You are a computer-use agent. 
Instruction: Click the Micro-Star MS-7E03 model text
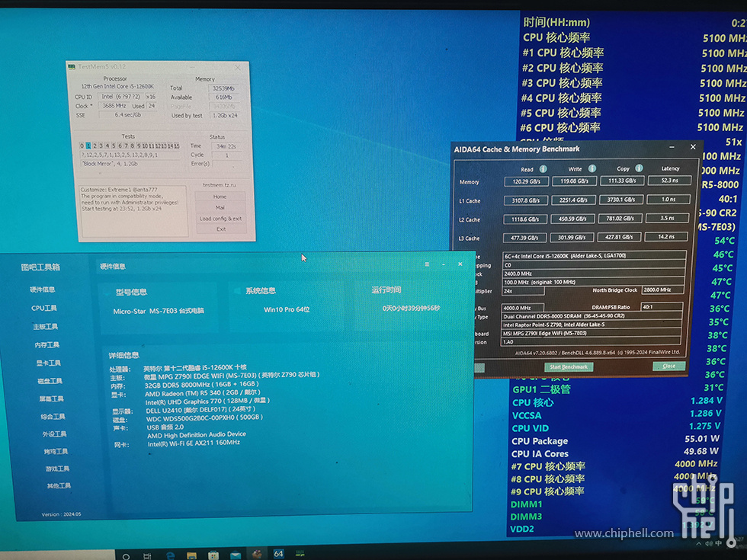159,311
